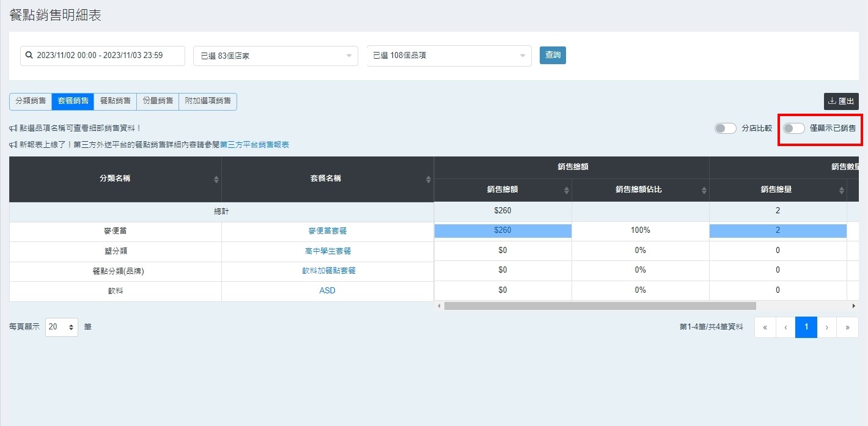The image size is (868, 426).
Task: Enable the 分店比較 toggle switch
Action: 726,128
